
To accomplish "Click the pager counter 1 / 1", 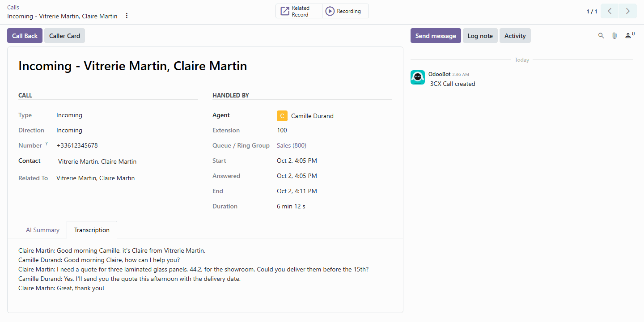I will pyautogui.click(x=592, y=12).
